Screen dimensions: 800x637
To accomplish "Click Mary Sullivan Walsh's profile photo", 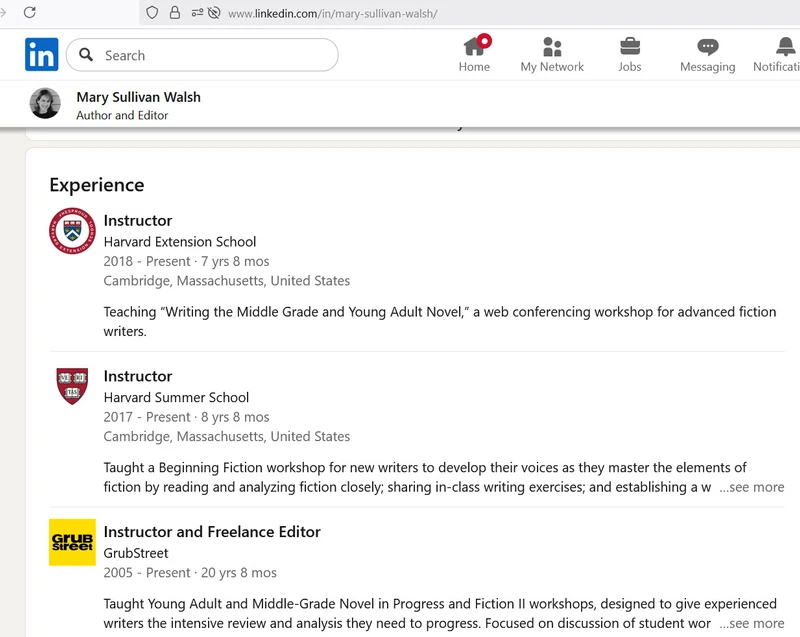I will (45, 103).
